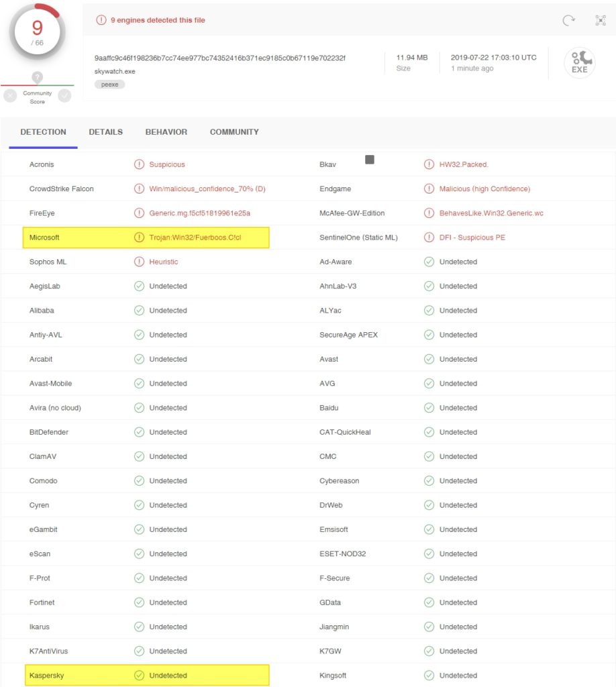Screen dimensions: 616x687
Task: Click the Generic.mg.f5cf51819961e25a result
Action: click(199, 213)
